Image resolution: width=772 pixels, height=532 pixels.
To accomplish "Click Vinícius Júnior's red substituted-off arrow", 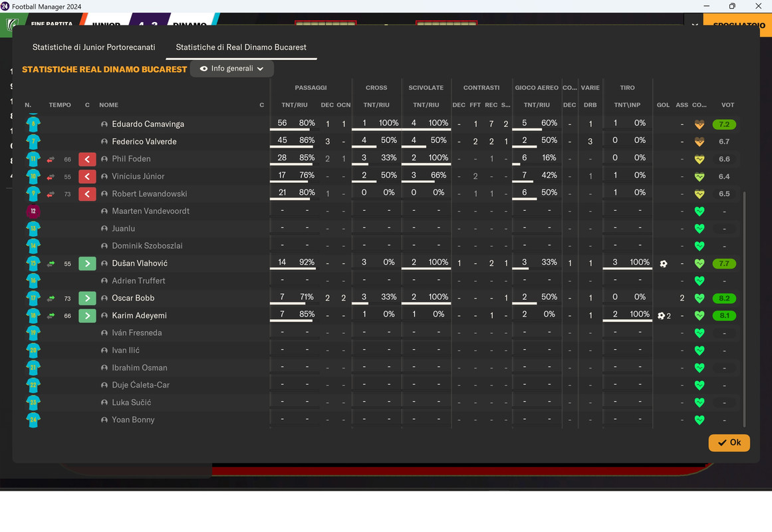I will (x=87, y=176).
